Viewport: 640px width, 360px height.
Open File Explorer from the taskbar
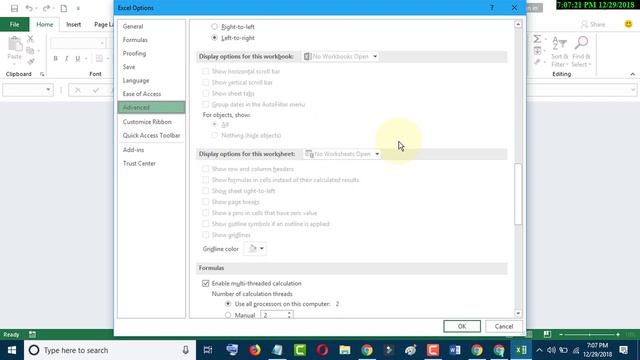coord(344,350)
